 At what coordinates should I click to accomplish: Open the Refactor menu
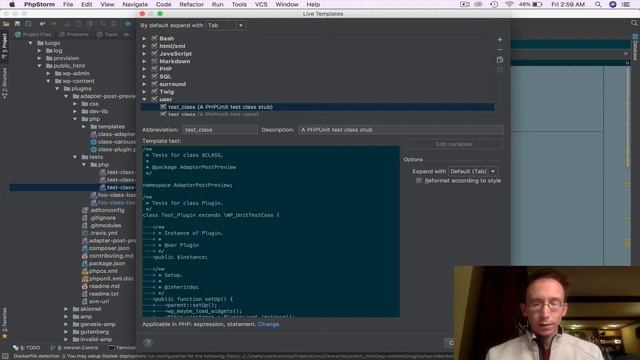[191, 4]
